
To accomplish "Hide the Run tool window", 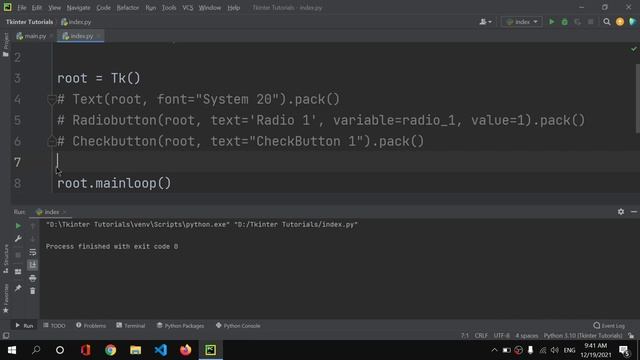I will coord(633,212).
